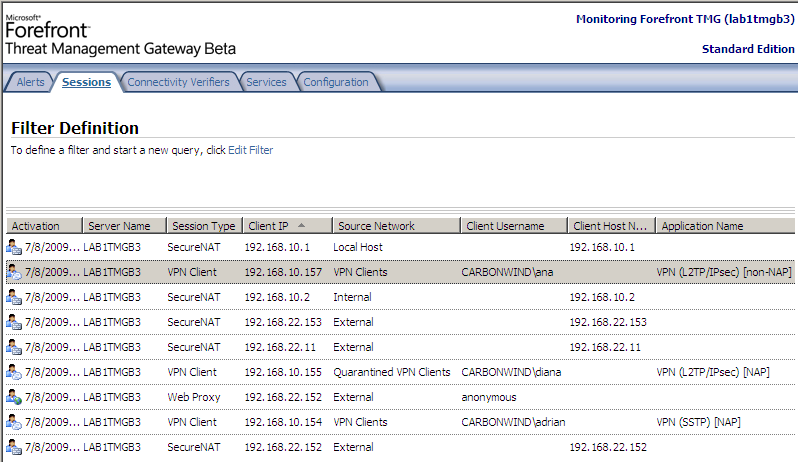Click VPN (L2TP/IPsec) [non-NAP] application cell

click(x=724, y=272)
